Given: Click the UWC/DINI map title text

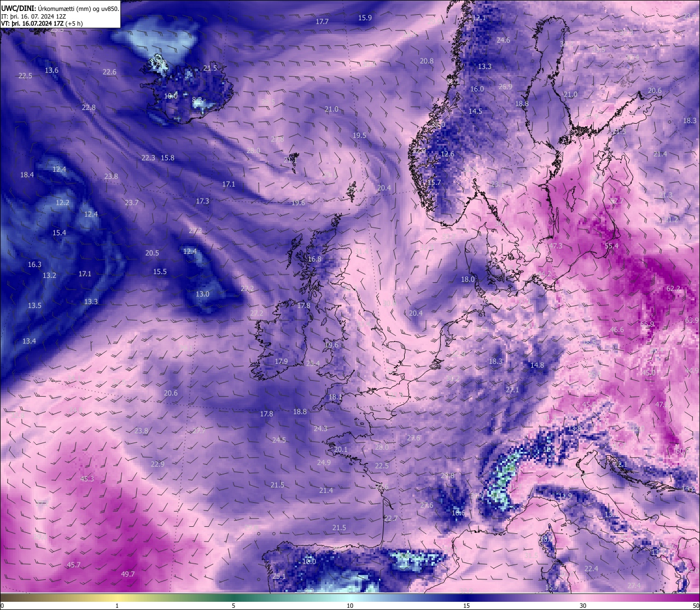Looking at the screenshot, I should click(x=60, y=8).
